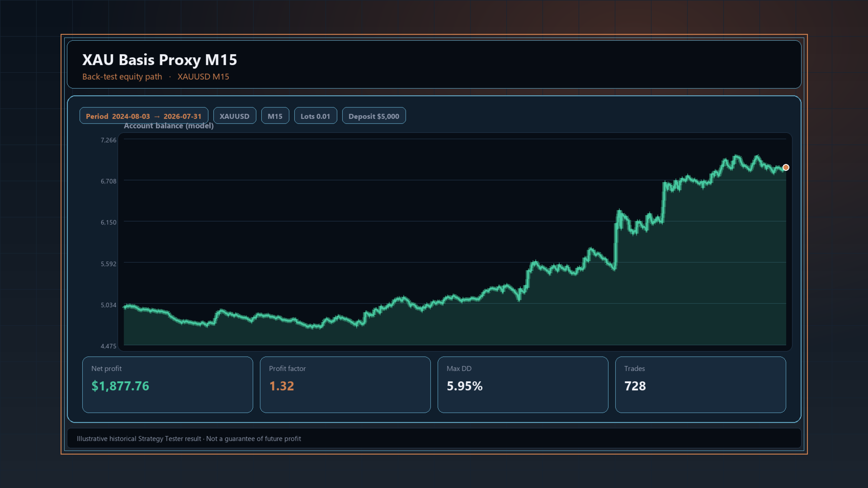Click the M15 timeframe chip
Viewport: 868px width, 488px height.
click(x=275, y=116)
